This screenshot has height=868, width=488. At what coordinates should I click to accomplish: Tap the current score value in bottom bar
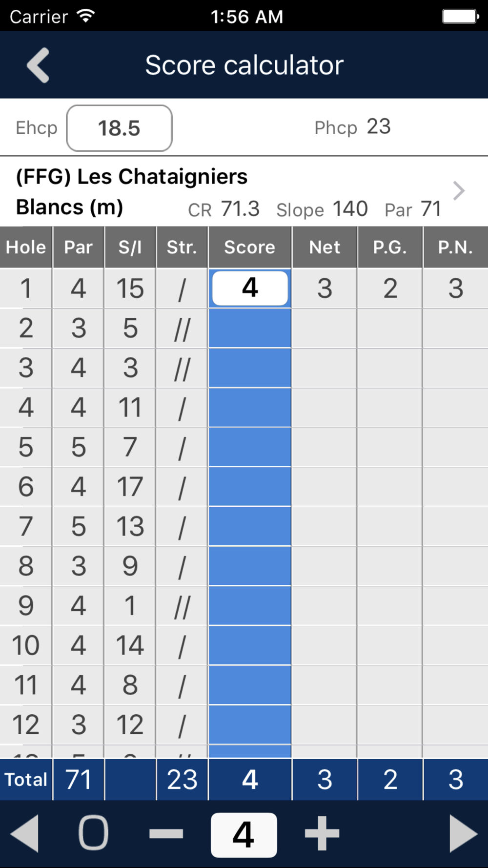pyautogui.click(x=244, y=835)
